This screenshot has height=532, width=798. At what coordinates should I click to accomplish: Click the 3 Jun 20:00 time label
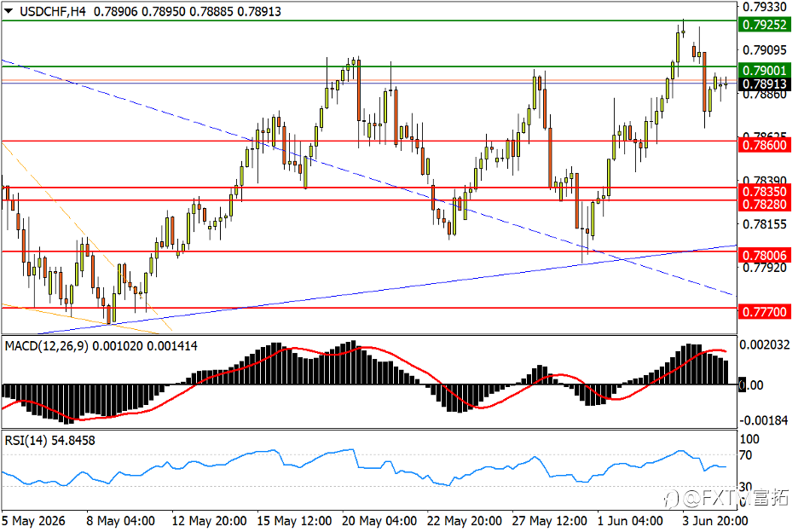coord(715,521)
